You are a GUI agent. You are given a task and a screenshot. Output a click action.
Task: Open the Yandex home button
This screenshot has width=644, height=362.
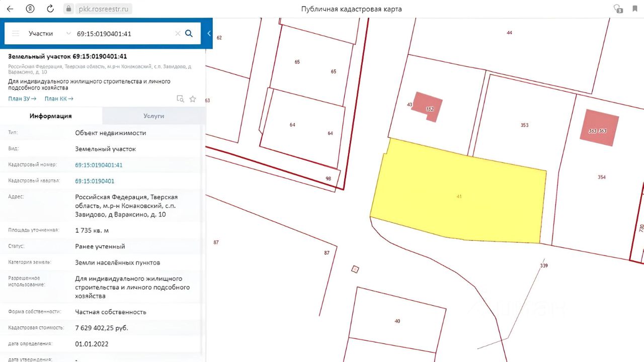pyautogui.click(x=30, y=9)
